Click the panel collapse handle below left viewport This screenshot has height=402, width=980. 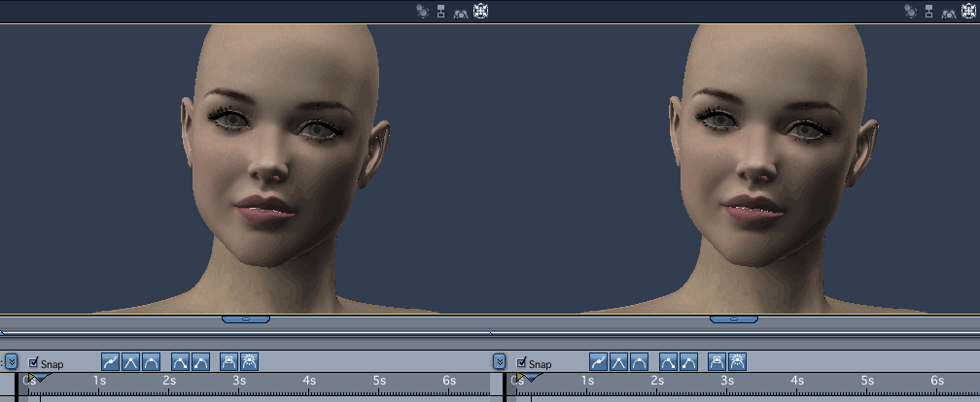point(246,318)
